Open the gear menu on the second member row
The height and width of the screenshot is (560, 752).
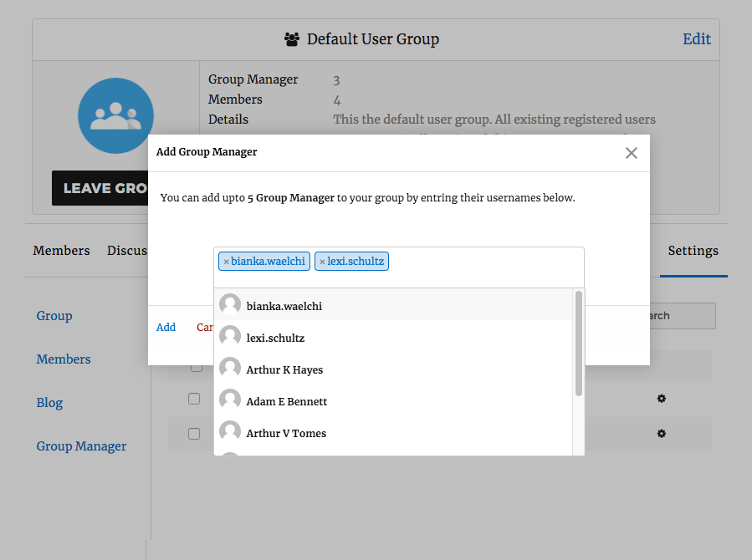click(661, 399)
